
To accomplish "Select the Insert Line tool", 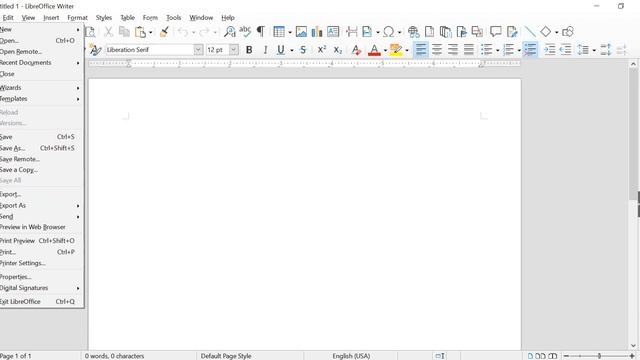I will 530,32.
